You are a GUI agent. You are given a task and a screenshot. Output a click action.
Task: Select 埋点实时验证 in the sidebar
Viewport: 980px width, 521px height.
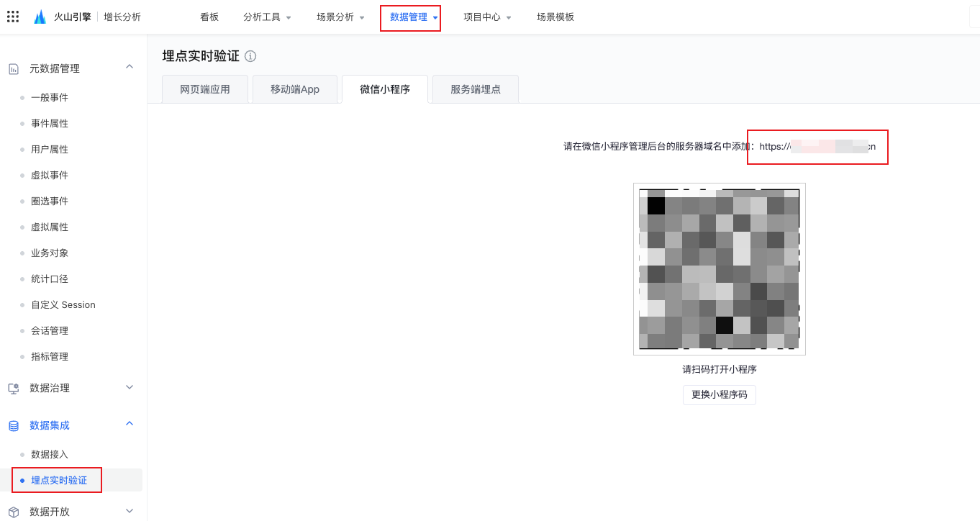point(59,481)
